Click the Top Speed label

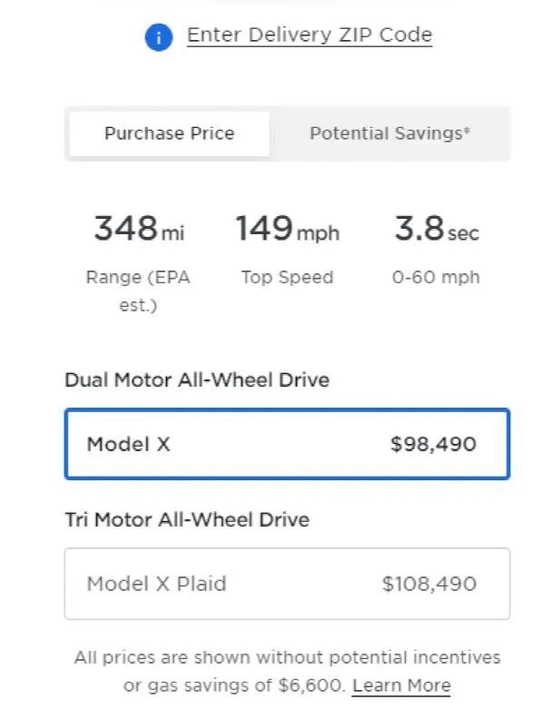tap(287, 277)
